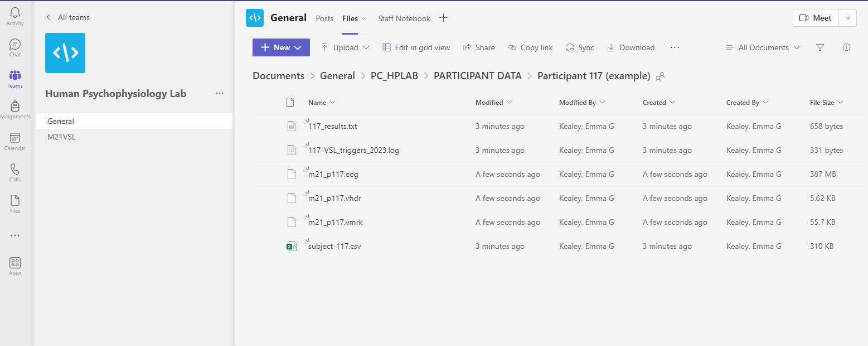Screen dimensions: 868x346
Task: Click Copy link in toolbar
Action: coord(530,47)
